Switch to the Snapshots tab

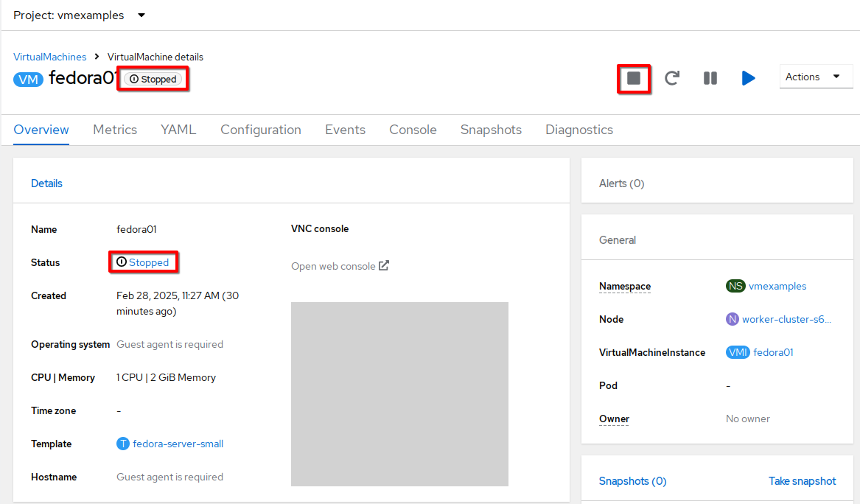pyautogui.click(x=491, y=130)
